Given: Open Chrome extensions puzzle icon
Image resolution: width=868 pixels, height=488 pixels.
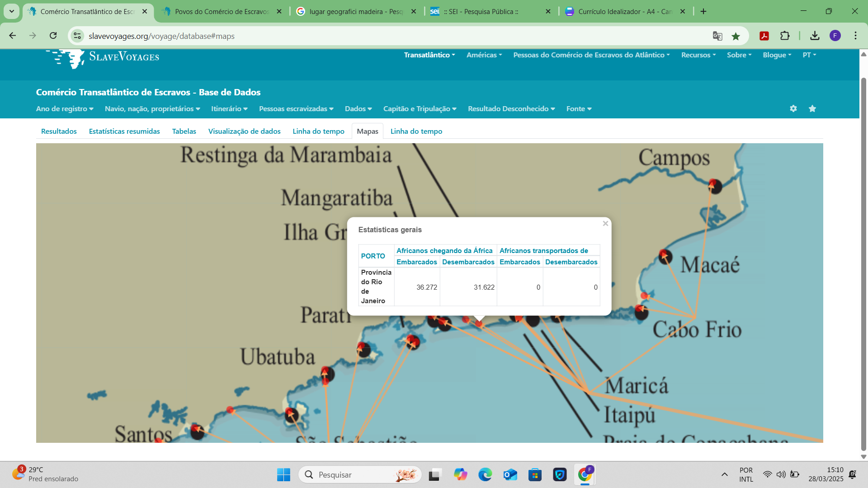Looking at the screenshot, I should click(x=785, y=36).
